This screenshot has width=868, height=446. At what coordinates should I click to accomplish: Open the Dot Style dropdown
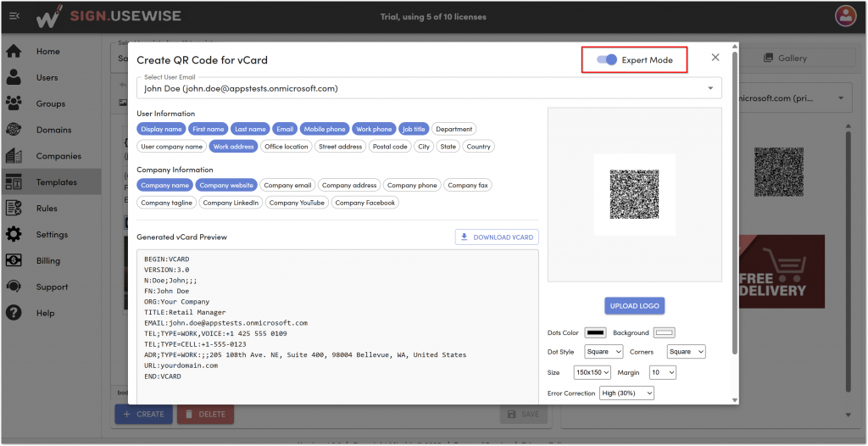point(604,352)
